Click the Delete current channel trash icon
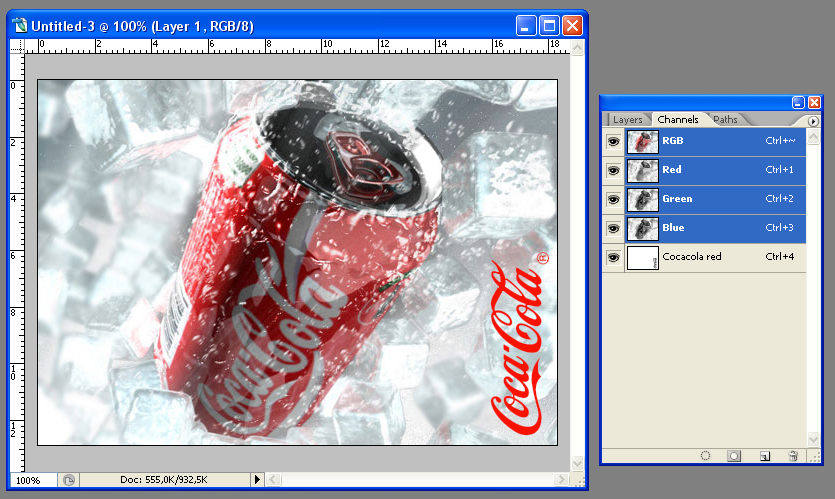The width and height of the screenshot is (835, 499). tap(793, 456)
